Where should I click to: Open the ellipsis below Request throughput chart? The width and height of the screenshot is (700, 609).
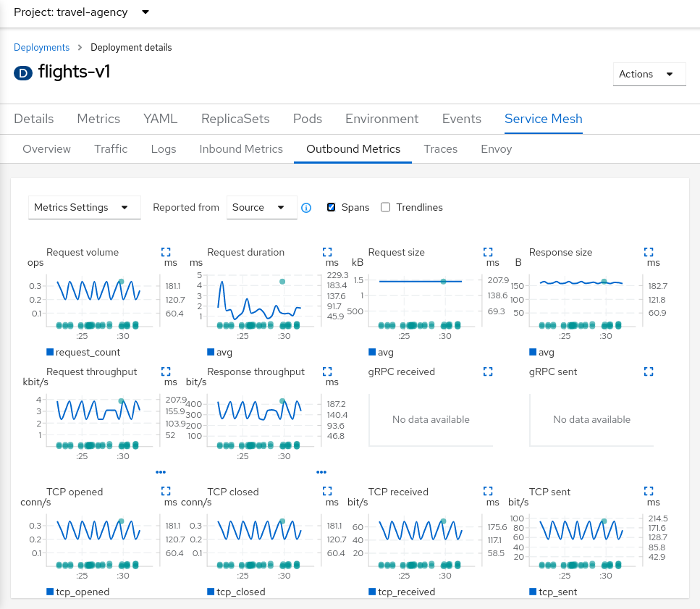[x=161, y=471]
